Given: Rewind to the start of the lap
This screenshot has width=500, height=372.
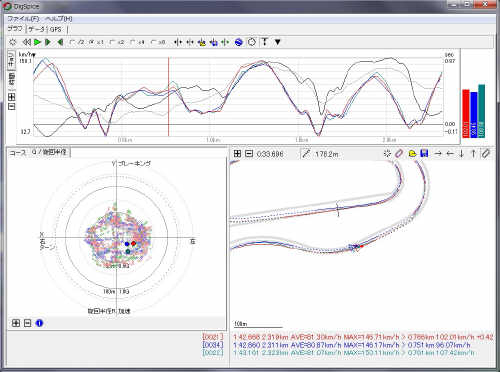Looking at the screenshot, I should pyautogui.click(x=26, y=42).
